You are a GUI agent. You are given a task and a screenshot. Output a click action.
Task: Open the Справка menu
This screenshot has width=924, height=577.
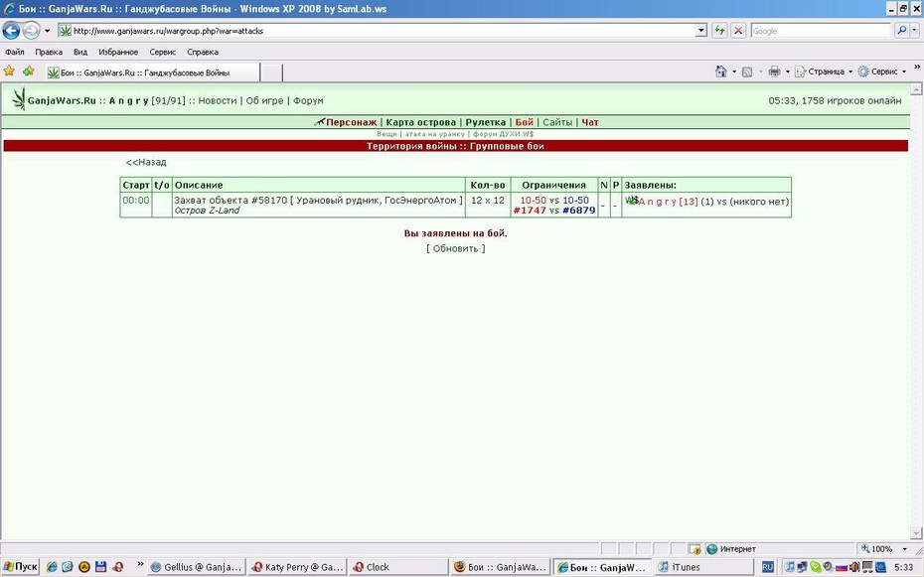[202, 52]
